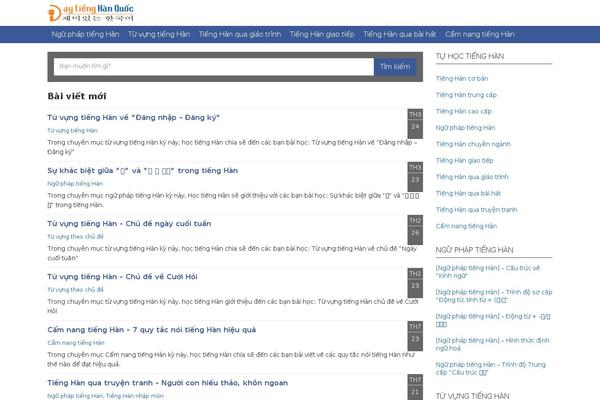Click the TỪ VỰNG TIẾNG HÀN sidebar heading
This screenshot has width=600, height=400.
[472, 396]
